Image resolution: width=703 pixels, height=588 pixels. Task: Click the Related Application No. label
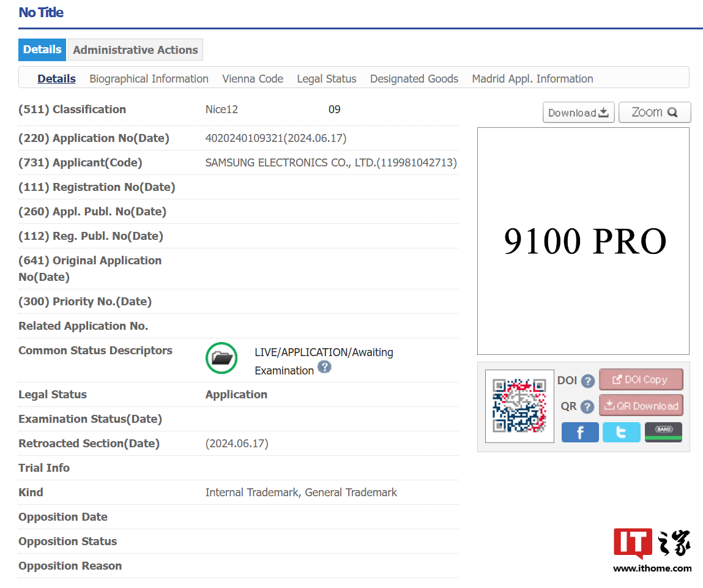tap(83, 326)
